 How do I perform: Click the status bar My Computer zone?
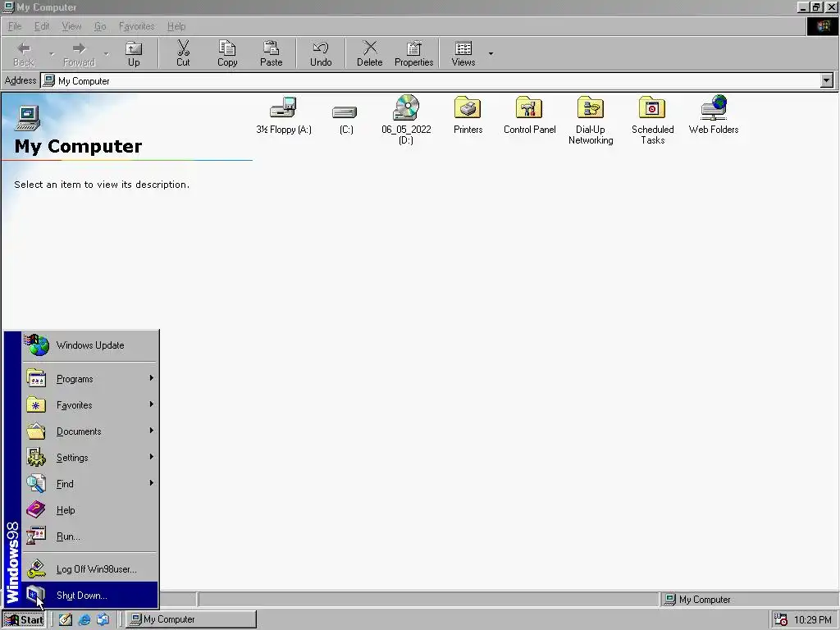749,600
